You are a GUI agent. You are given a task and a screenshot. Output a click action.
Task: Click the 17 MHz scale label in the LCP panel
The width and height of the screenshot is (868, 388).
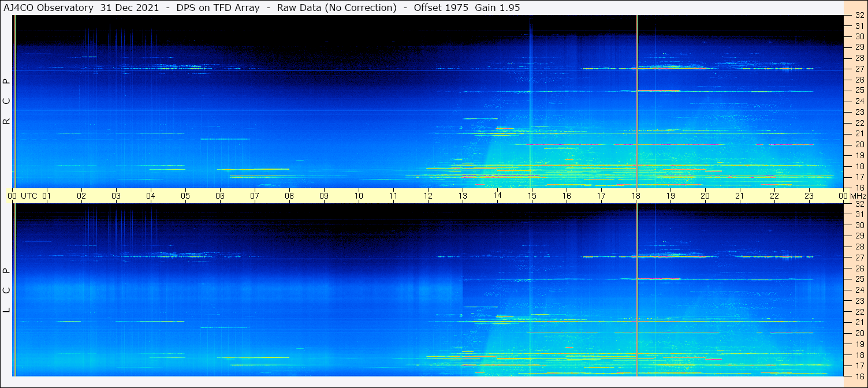[859, 365]
